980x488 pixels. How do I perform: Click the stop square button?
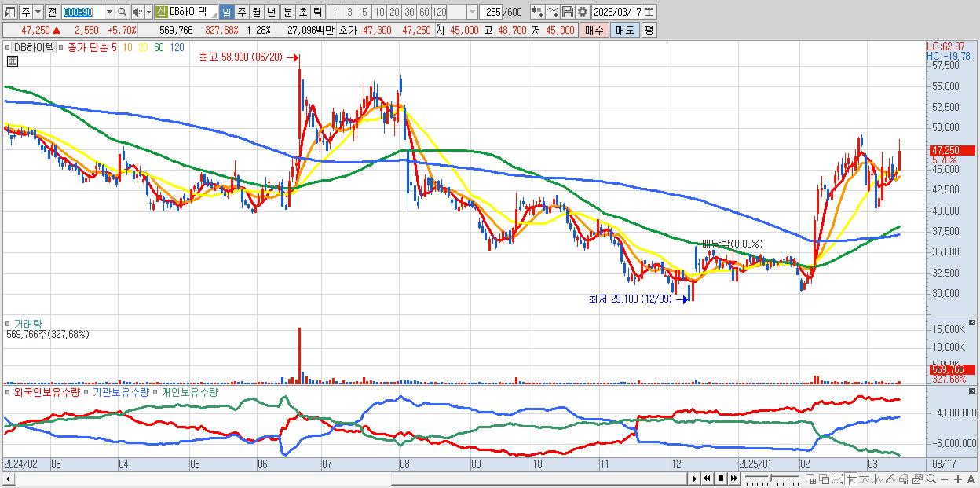point(721,479)
